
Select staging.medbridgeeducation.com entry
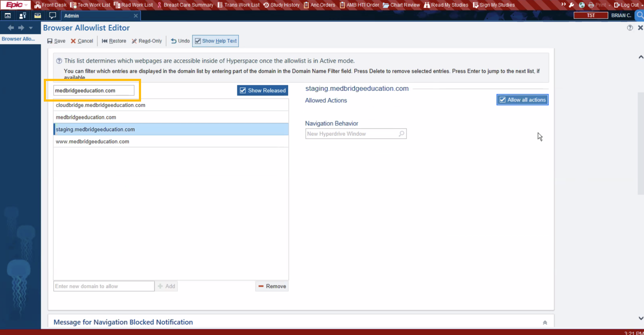click(x=171, y=129)
